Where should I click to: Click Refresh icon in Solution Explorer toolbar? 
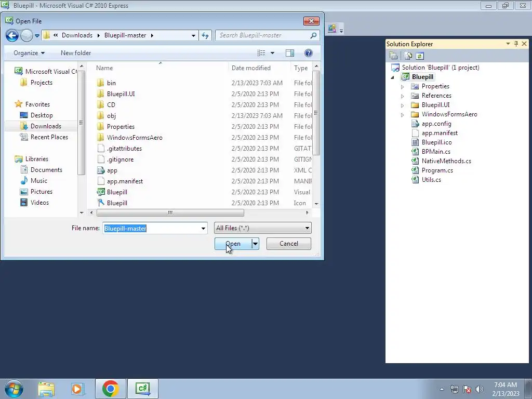point(420,56)
